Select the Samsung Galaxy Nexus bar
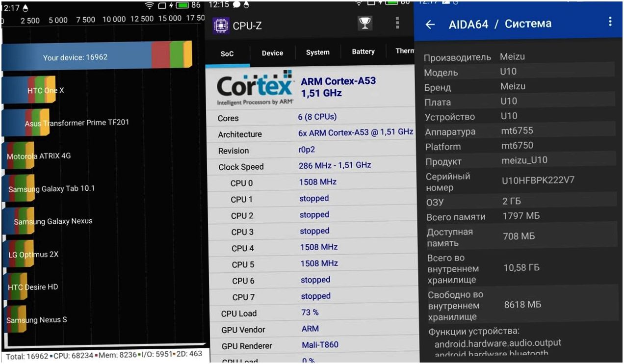Image resolution: width=624 pixels, height=364 pixels. (18, 221)
